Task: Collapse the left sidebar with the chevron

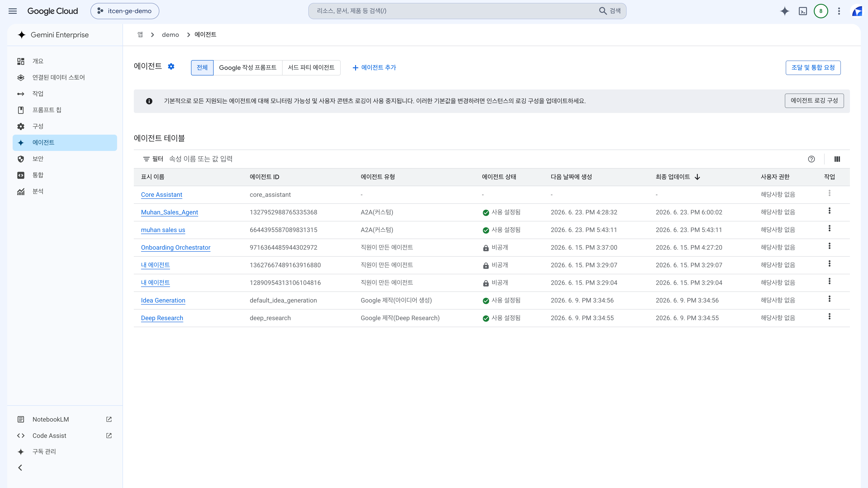Action: coord(20,467)
